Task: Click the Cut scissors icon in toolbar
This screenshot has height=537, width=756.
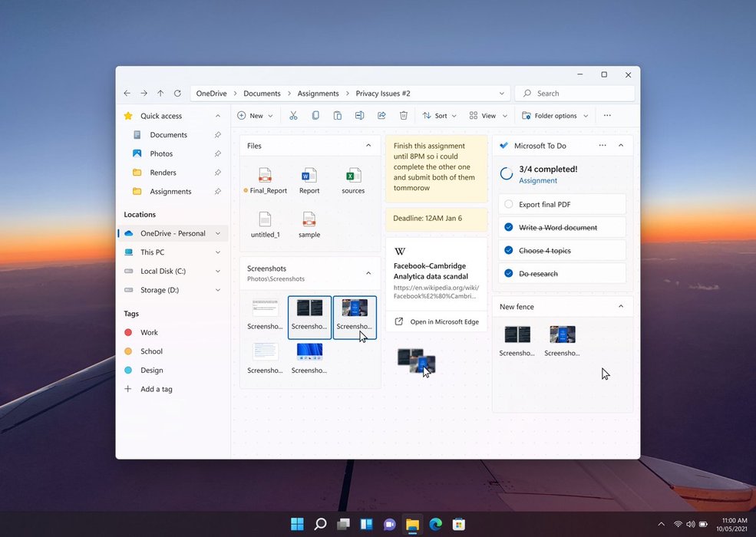Action: pyautogui.click(x=293, y=116)
